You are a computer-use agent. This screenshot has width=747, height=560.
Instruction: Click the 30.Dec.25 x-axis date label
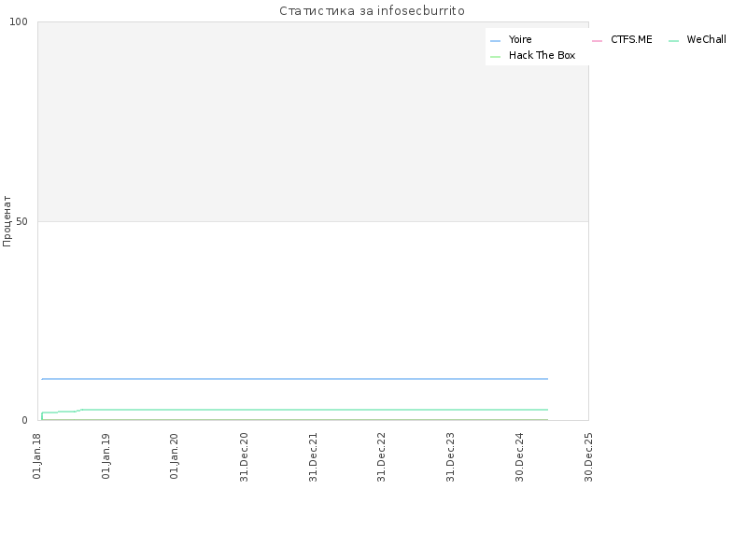(588, 457)
